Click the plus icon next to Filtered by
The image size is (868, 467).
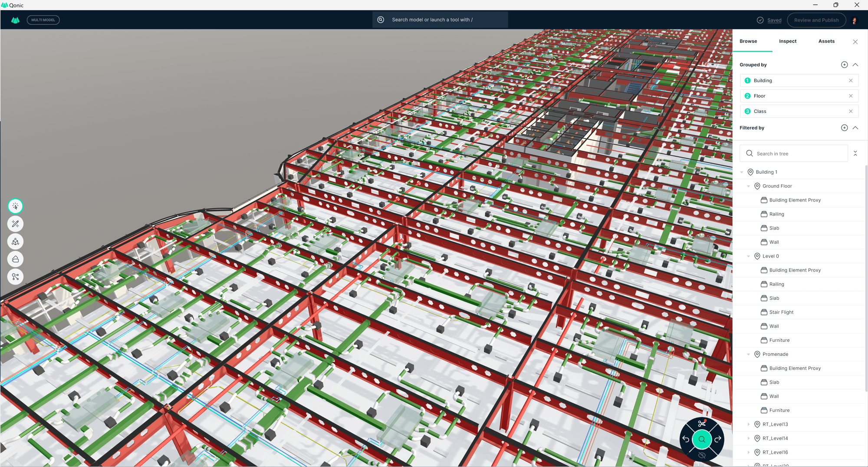click(844, 127)
